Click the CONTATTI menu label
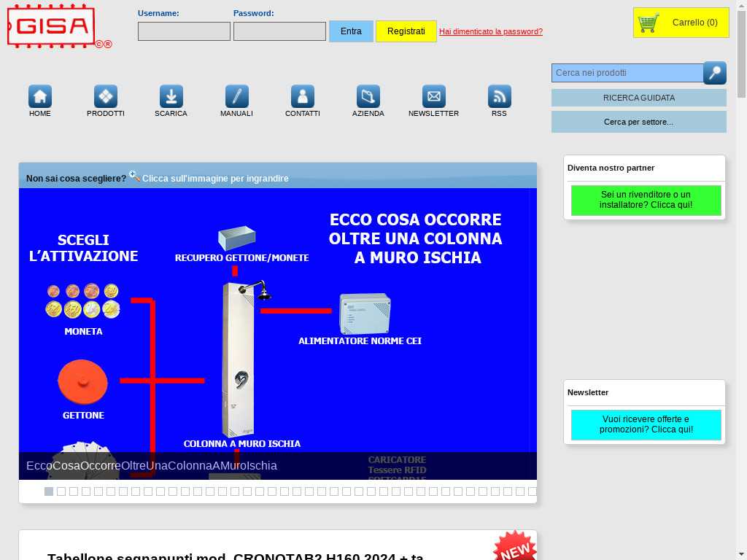 (303, 113)
